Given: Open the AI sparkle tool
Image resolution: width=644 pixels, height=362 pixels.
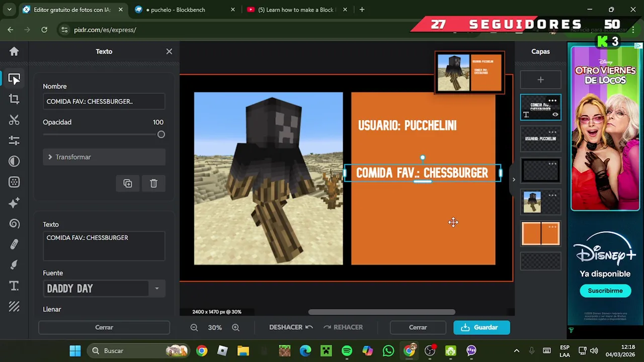Looking at the screenshot, I should [14, 203].
